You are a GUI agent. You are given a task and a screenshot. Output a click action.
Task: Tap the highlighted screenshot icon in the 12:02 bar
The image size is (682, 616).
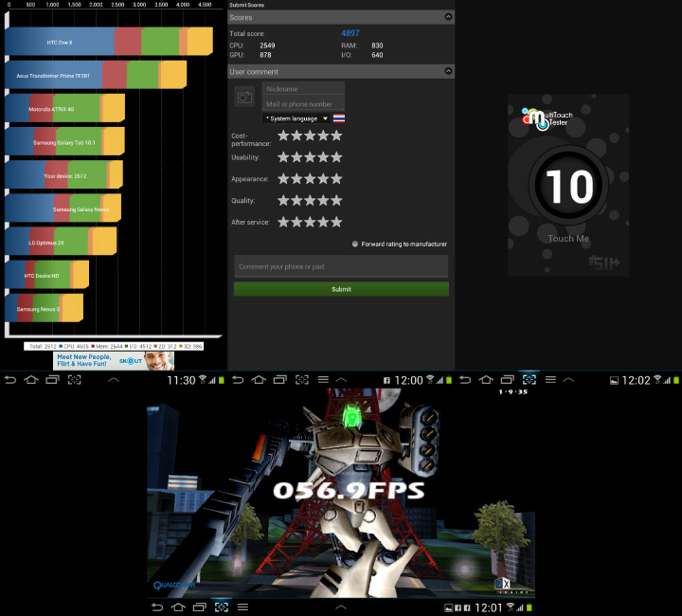pyautogui.click(x=529, y=380)
